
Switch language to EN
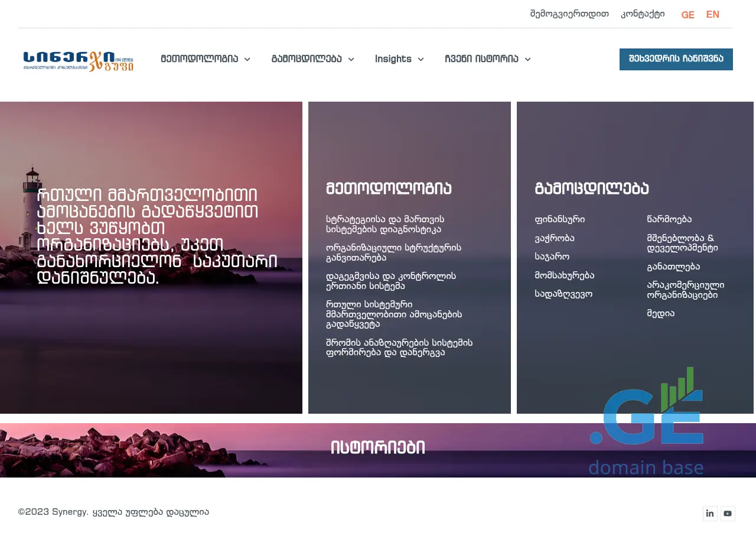pos(712,15)
